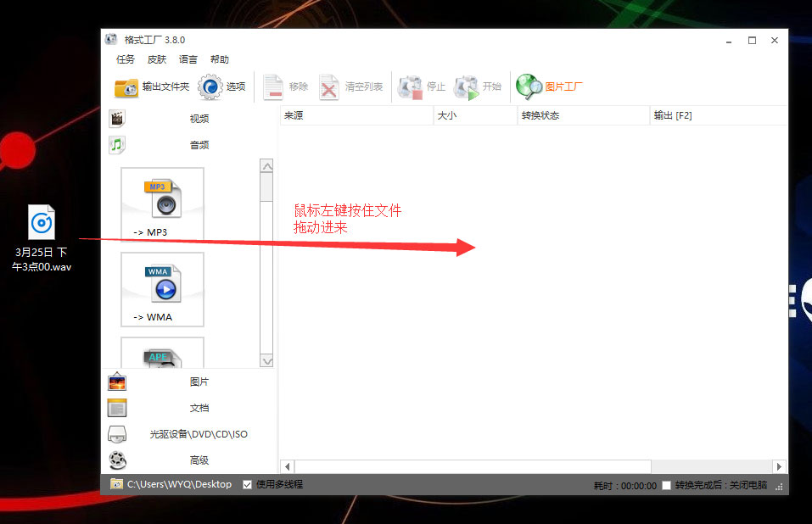812x524 pixels.
Task: Minimize the 格式工厂 window
Action: tap(729, 41)
